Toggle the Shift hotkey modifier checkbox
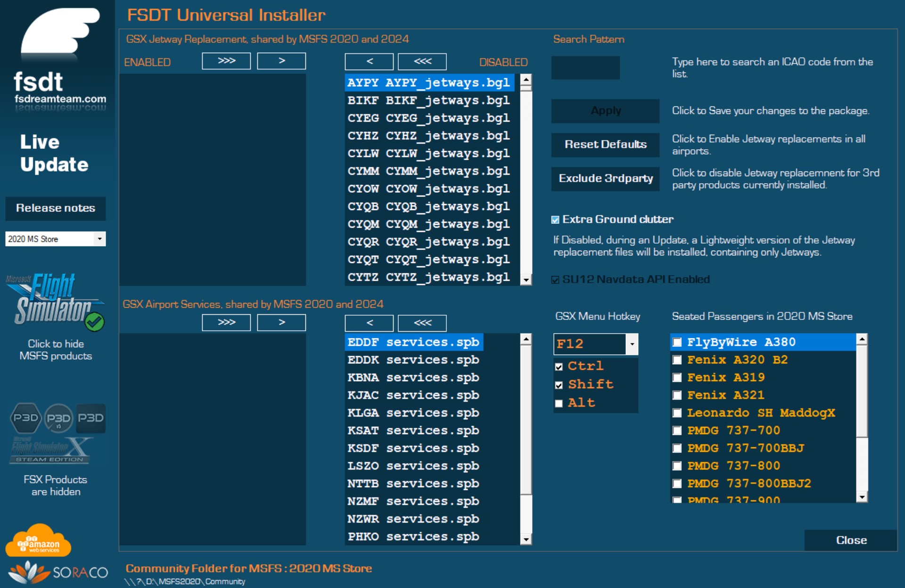The width and height of the screenshot is (905, 588). pos(559,385)
